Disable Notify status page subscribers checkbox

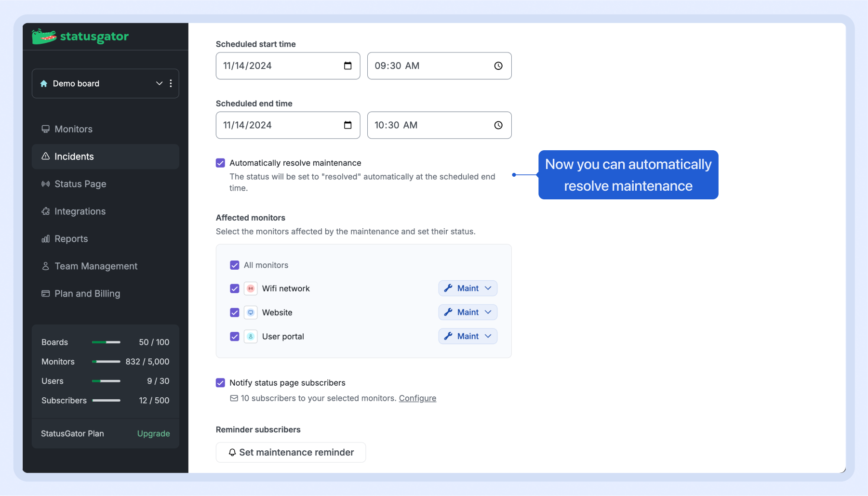pos(220,383)
